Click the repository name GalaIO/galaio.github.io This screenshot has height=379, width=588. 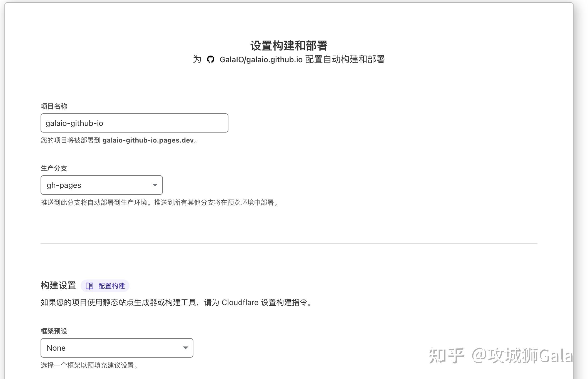pos(261,59)
